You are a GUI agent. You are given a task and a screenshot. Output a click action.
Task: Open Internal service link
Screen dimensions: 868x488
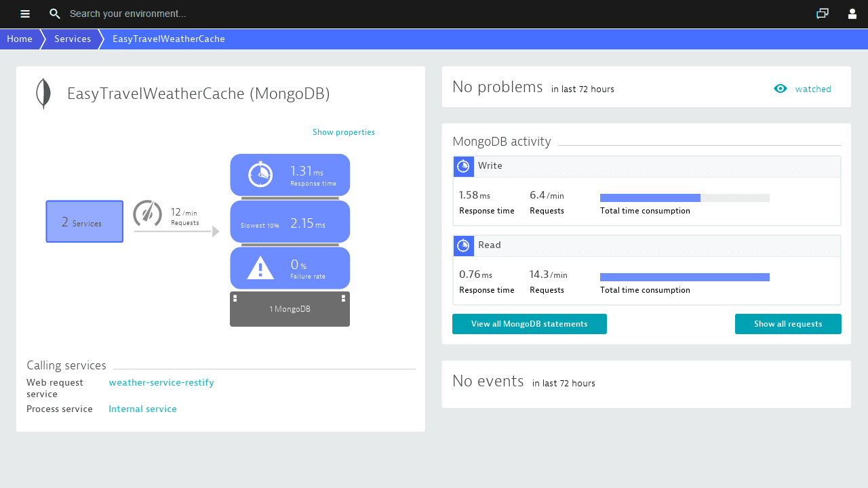[x=142, y=409]
